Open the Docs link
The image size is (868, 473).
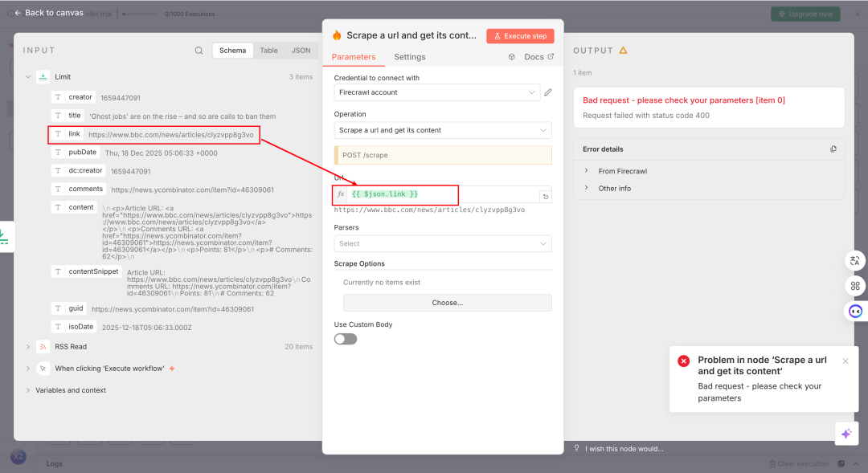click(x=538, y=57)
